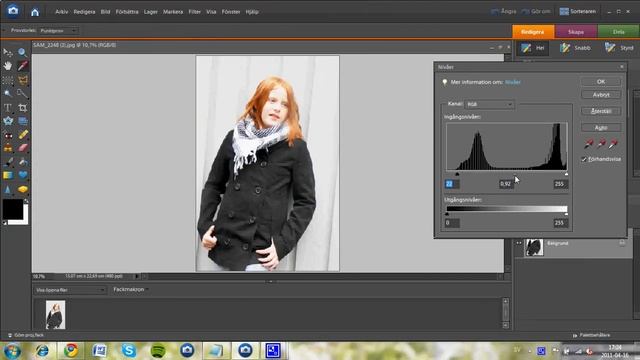The height and width of the screenshot is (360, 640).
Task: Switch to the orange Redigera tab
Action: [x=533, y=31]
